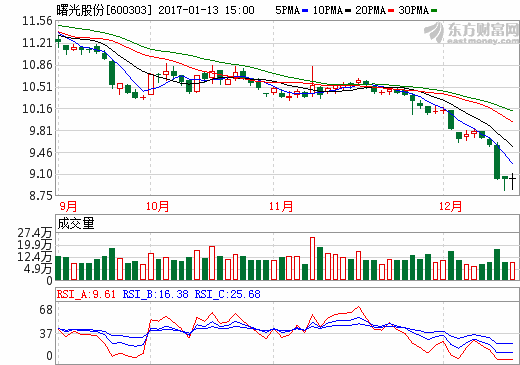Click the tallest red volume bar in November

pyautogui.click(x=312, y=259)
